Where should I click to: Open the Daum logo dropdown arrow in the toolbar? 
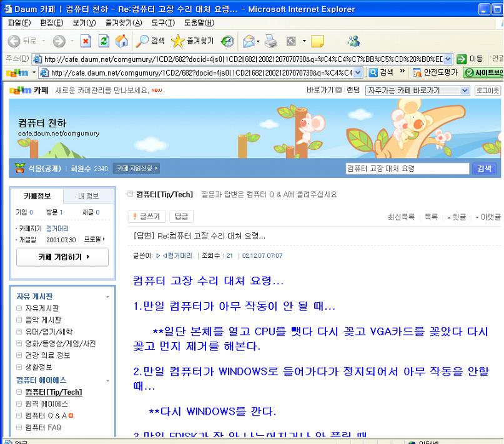[34, 72]
